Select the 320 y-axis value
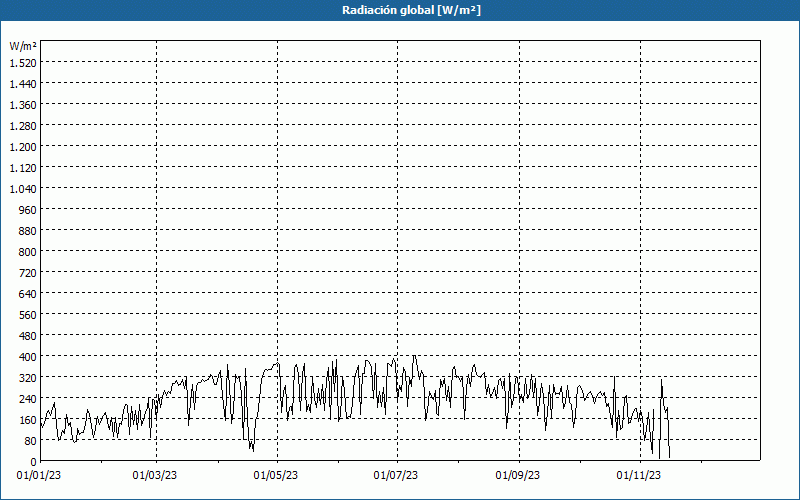800x500 pixels. (x=28, y=378)
